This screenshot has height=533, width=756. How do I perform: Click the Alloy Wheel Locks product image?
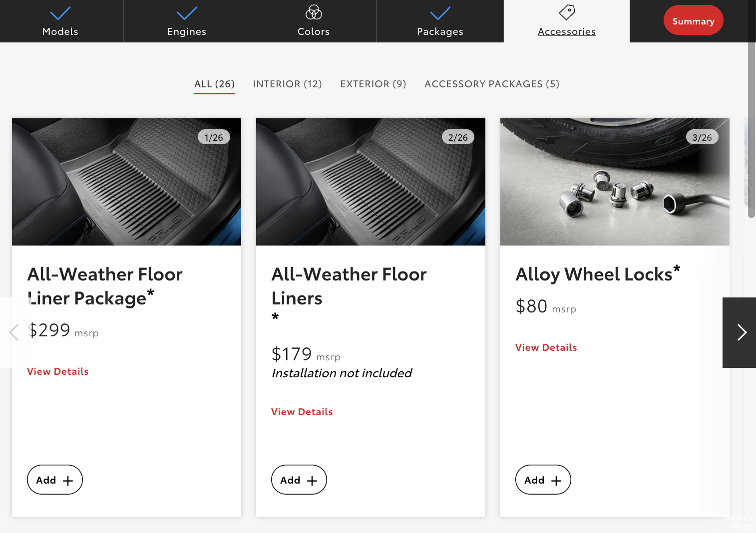pos(614,182)
